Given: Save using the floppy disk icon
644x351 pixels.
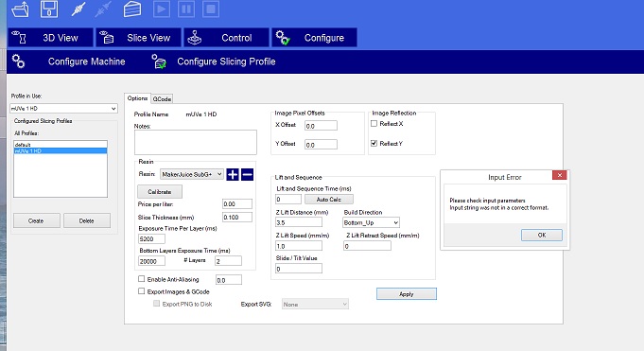Looking at the screenshot, I should (x=49, y=9).
